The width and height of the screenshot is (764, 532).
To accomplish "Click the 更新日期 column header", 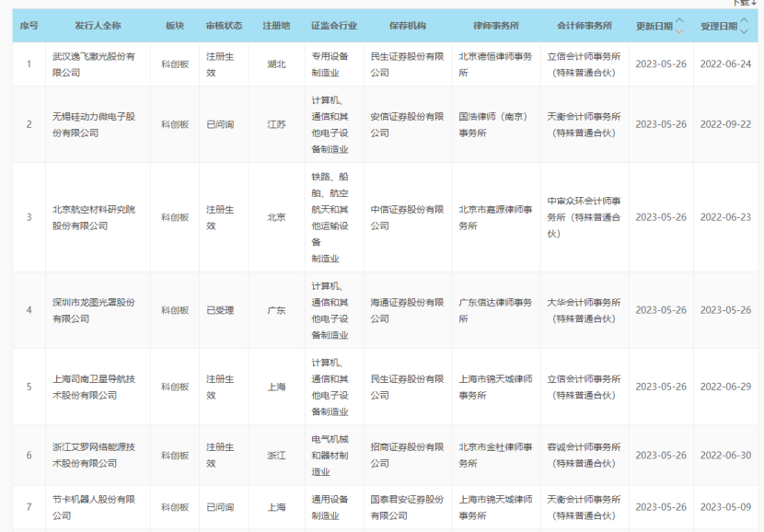I will (x=654, y=27).
